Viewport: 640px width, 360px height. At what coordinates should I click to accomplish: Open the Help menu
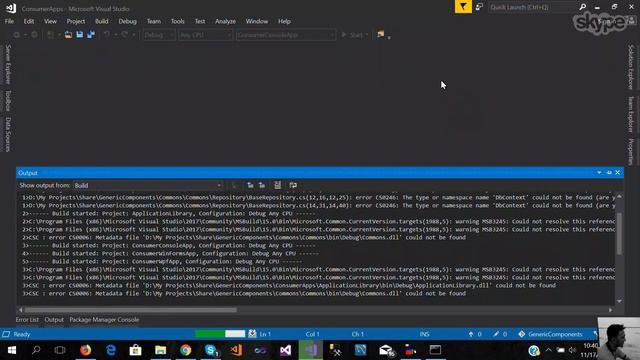coord(284,21)
